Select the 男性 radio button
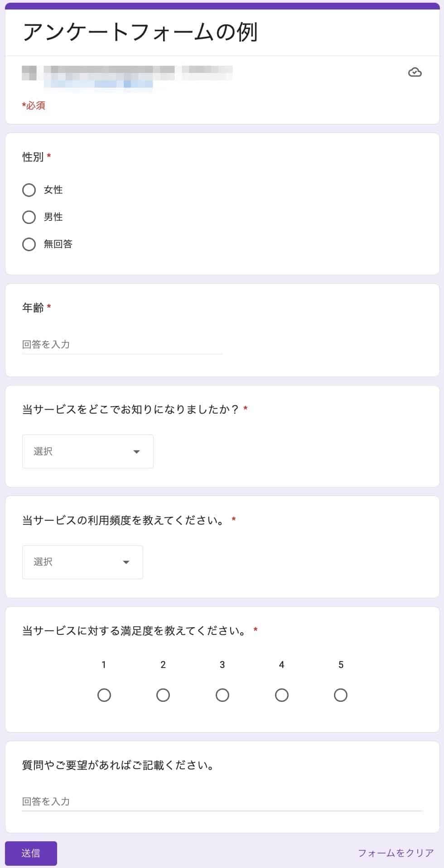444x868 pixels. pos(29,217)
